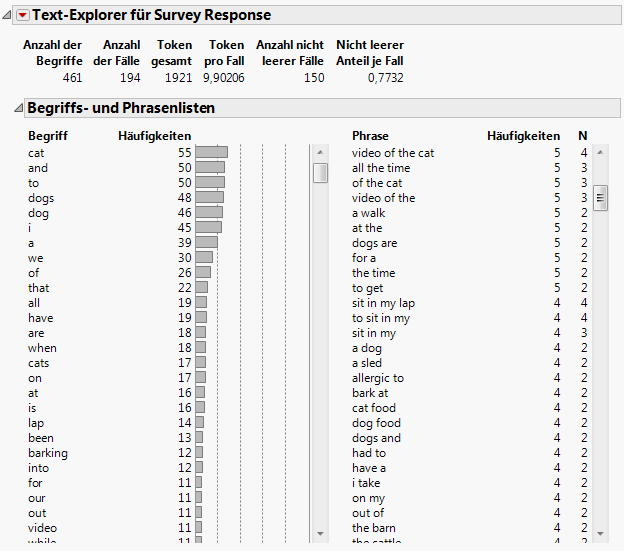624x551 pixels.
Task: Collapse the Text-Explorer für Survey Response outline
Action: 8,15
